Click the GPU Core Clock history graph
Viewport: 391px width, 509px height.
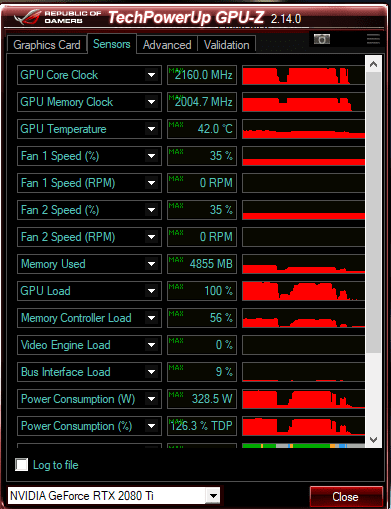pyautogui.click(x=303, y=75)
